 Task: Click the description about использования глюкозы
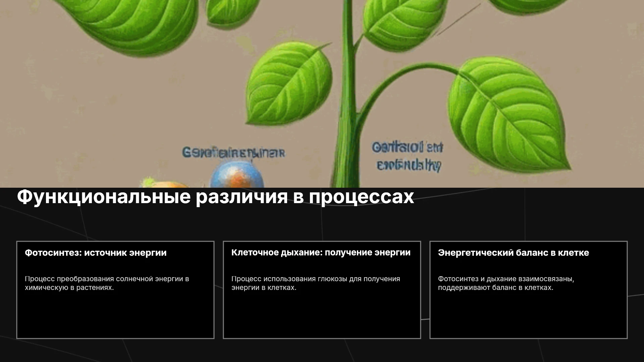click(x=316, y=283)
